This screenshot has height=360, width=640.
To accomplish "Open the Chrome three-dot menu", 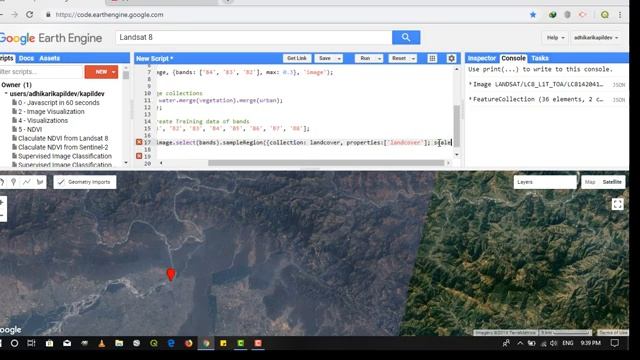I will 620,15.
